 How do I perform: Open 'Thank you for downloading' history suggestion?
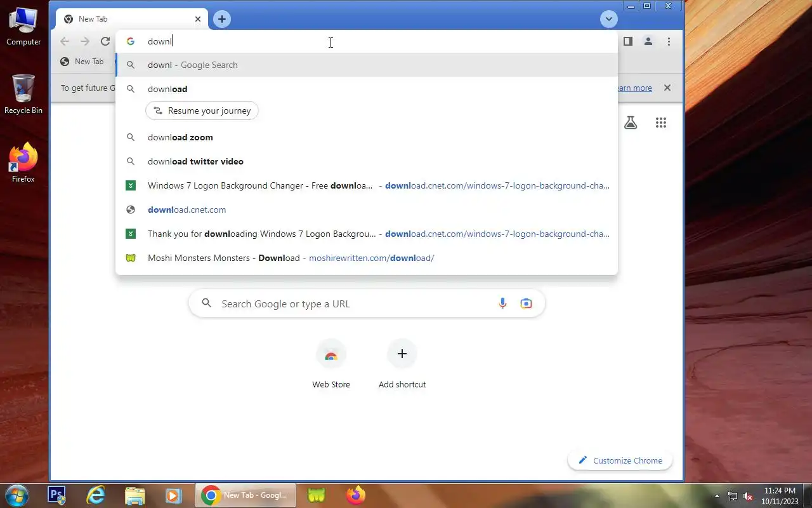click(x=367, y=234)
